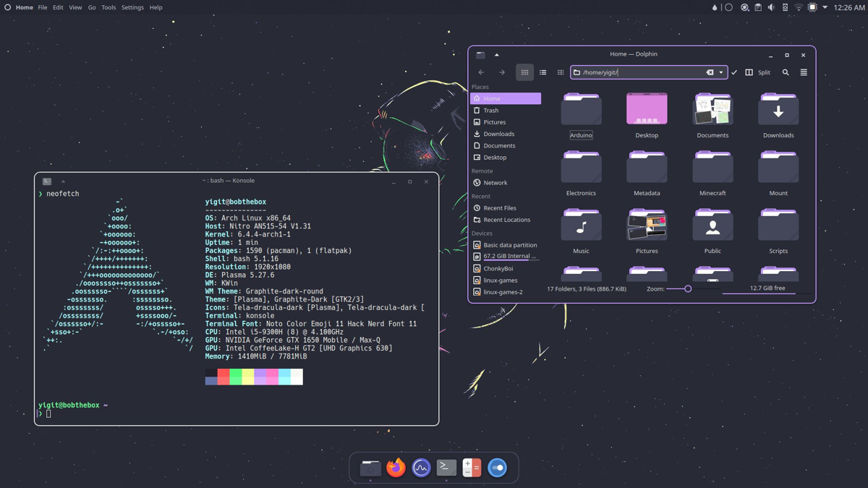The image size is (868, 488).
Task: Click the Konsole command prompt line
Action: click(237, 414)
